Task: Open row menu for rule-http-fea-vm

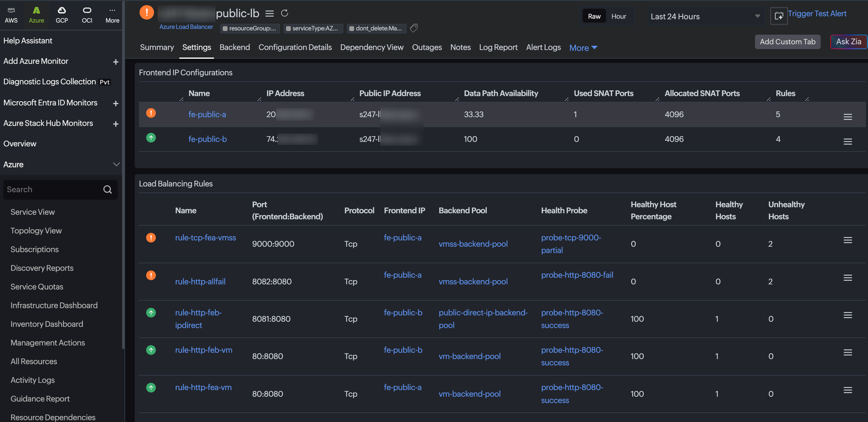Action: (848, 390)
